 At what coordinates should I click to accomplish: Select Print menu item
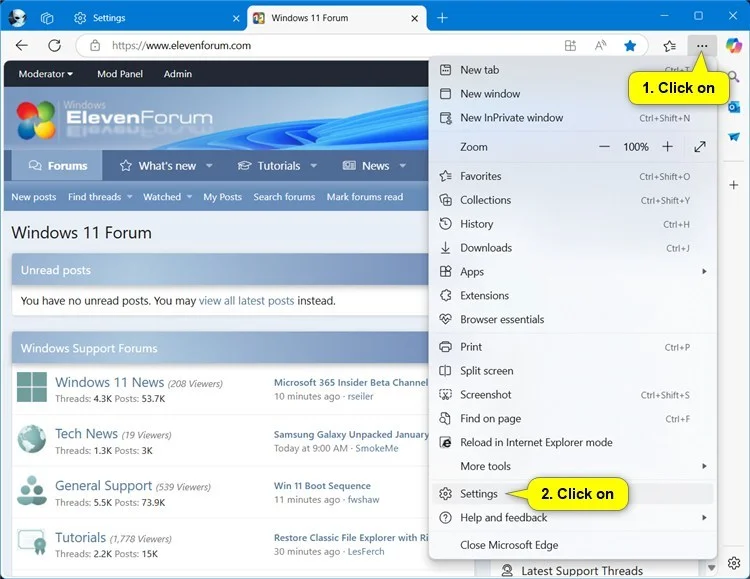point(573,347)
